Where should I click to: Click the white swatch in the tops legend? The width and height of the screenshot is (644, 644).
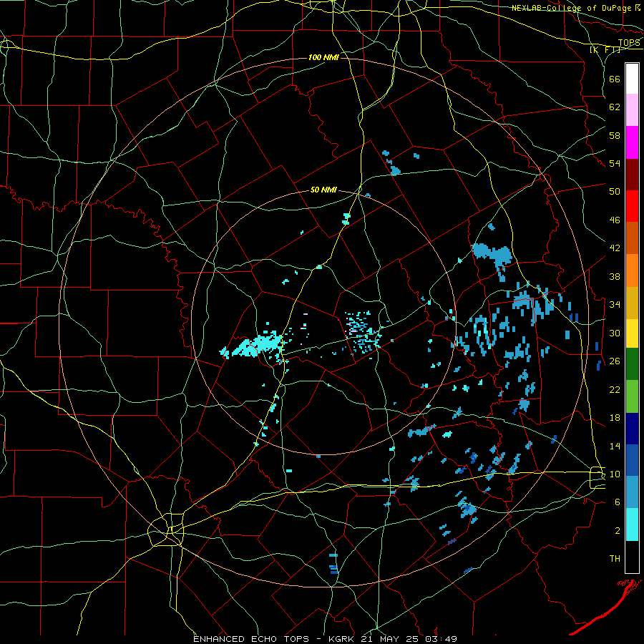[x=632, y=79]
